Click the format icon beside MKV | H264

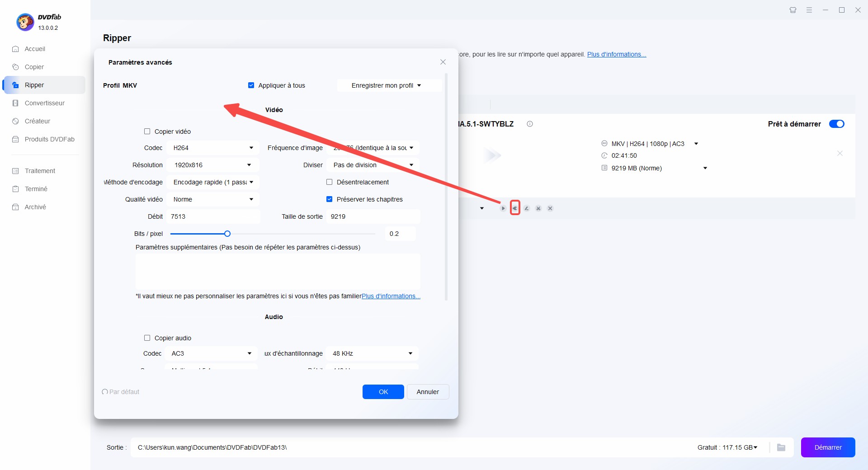(604, 144)
